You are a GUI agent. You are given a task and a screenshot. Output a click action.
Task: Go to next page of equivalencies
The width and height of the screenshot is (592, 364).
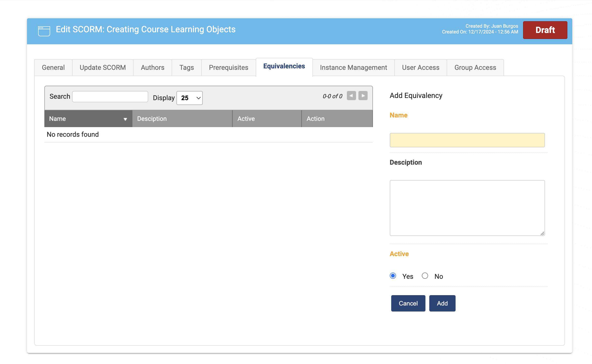pyautogui.click(x=363, y=96)
